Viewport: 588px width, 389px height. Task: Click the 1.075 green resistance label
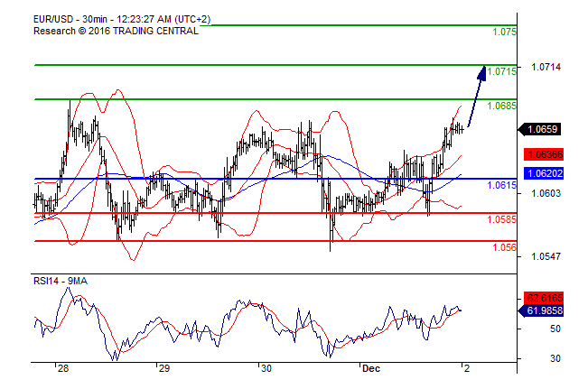click(504, 32)
